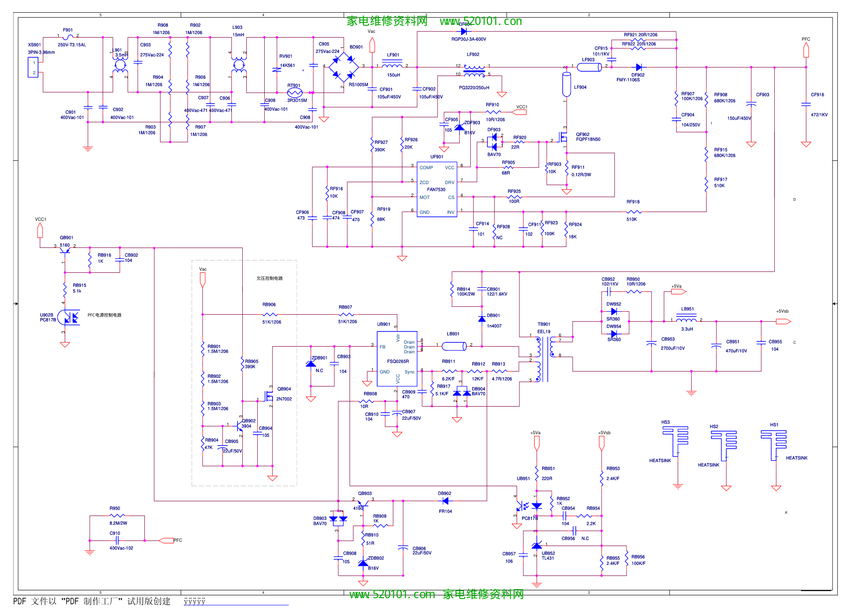Select the UB952 TL431 regulator symbol
Viewport: 868px width, 613px height.
point(537,545)
